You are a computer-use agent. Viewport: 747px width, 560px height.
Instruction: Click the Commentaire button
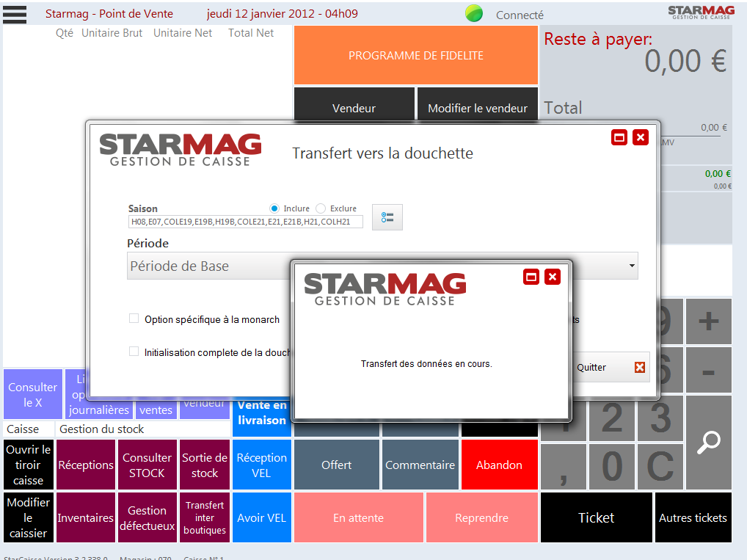tap(420, 465)
